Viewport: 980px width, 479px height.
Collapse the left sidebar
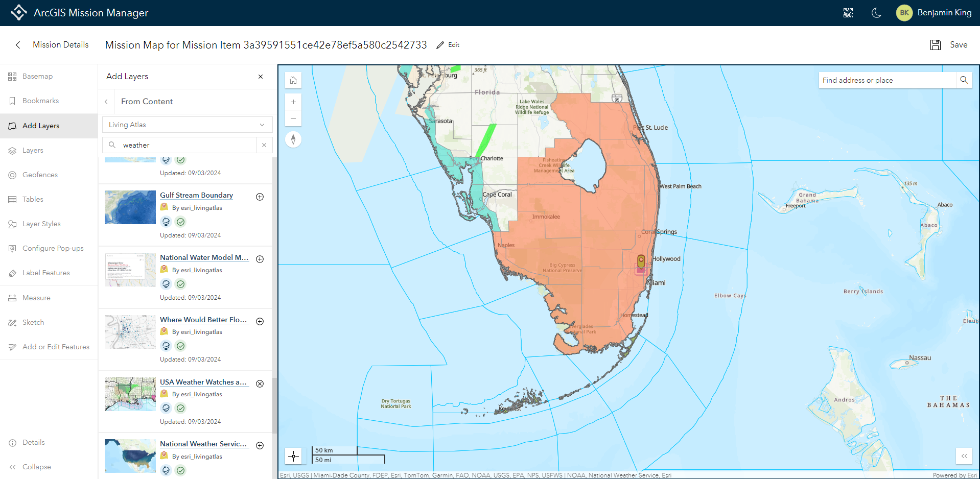36,467
